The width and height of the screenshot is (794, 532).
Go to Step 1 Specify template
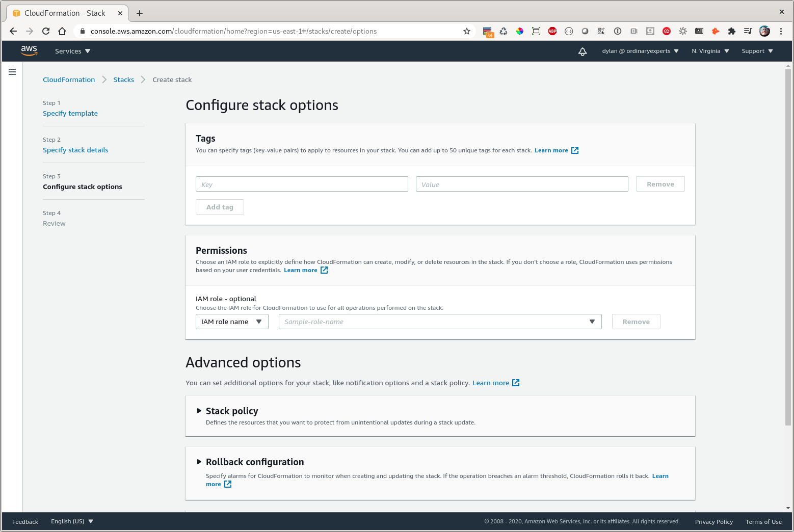click(70, 113)
